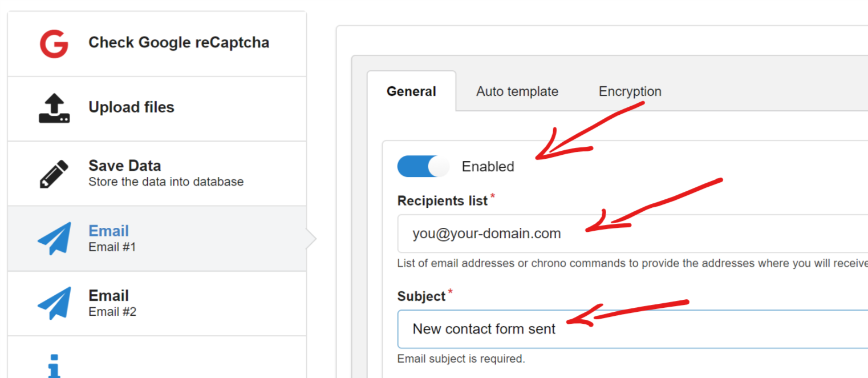The height and width of the screenshot is (378, 868).
Task: Click the Recipients list label
Action: pyautogui.click(x=443, y=201)
